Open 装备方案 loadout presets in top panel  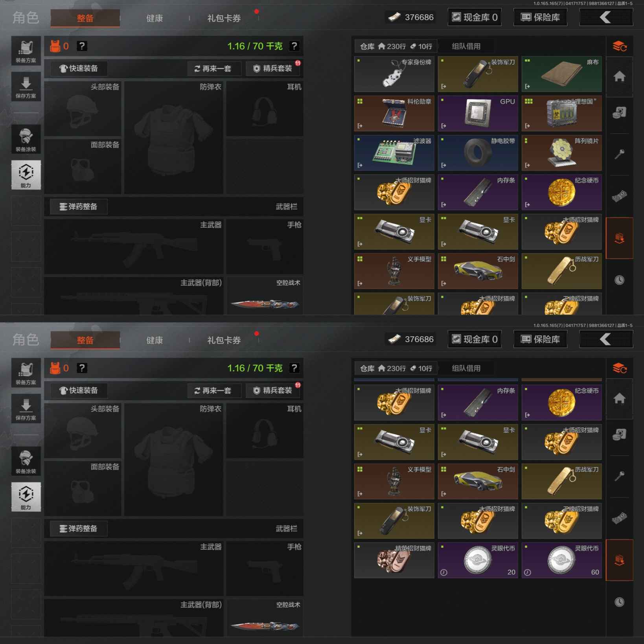(x=26, y=51)
